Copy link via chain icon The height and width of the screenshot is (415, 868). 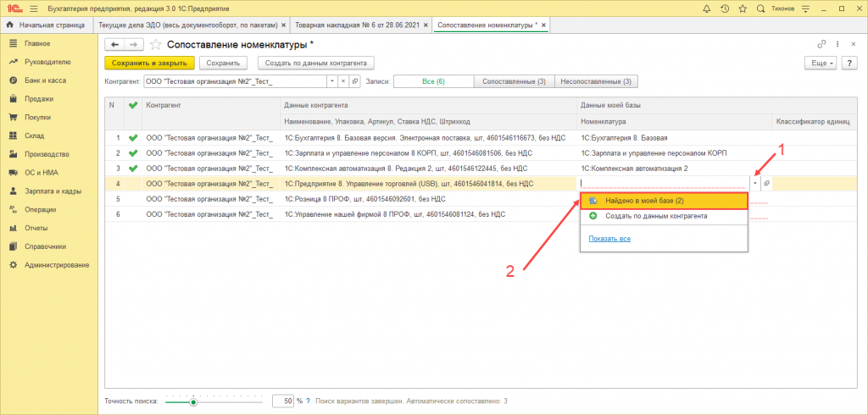click(x=821, y=44)
